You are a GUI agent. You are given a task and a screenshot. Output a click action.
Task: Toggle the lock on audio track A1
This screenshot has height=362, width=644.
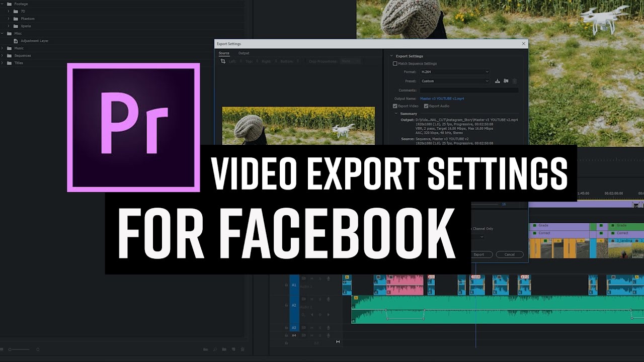(x=286, y=285)
